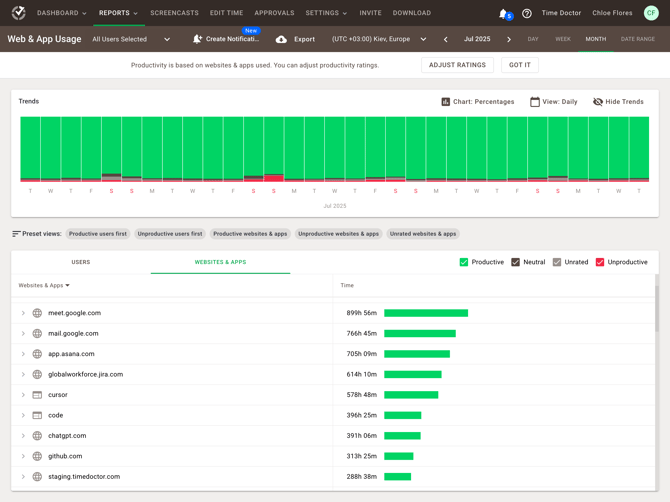Open the notifications bell
The width and height of the screenshot is (670, 502).
[503, 14]
